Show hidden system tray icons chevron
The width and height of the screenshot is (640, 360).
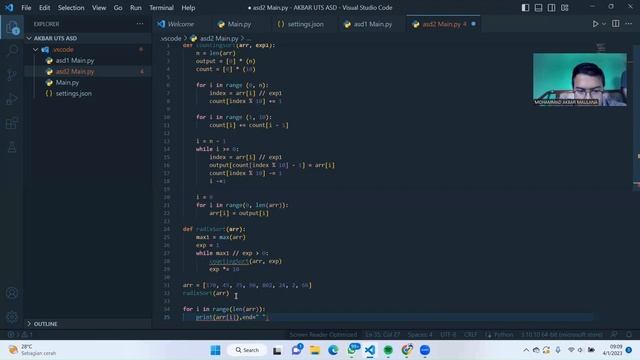(526, 350)
